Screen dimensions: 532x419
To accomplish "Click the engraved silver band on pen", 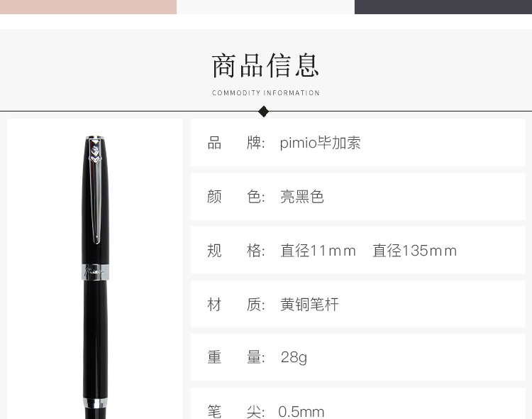I will tap(95, 271).
